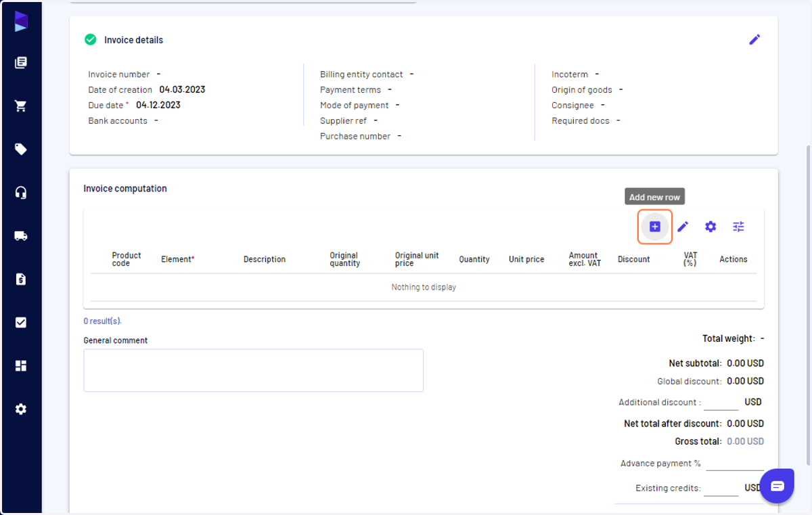Click the Due date value 04.12.2023
The width and height of the screenshot is (812, 515).
tap(158, 105)
